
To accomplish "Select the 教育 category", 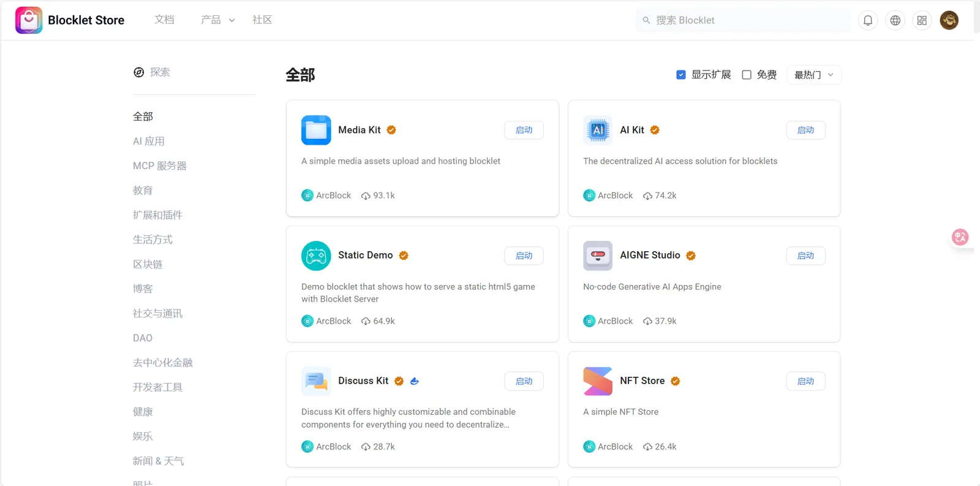I will point(143,191).
